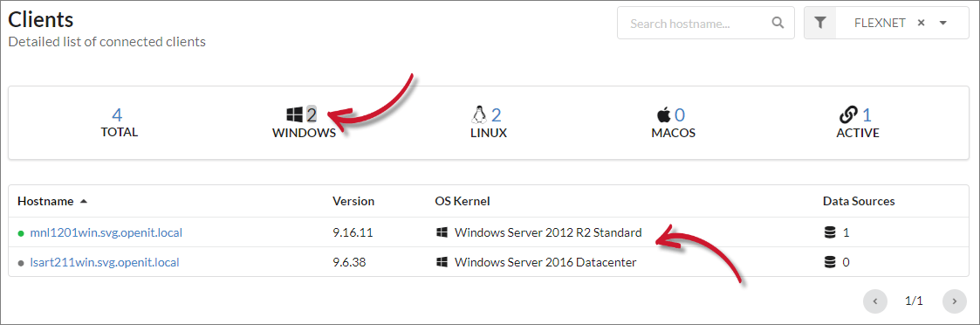Click the filter funnel icon

point(820,24)
